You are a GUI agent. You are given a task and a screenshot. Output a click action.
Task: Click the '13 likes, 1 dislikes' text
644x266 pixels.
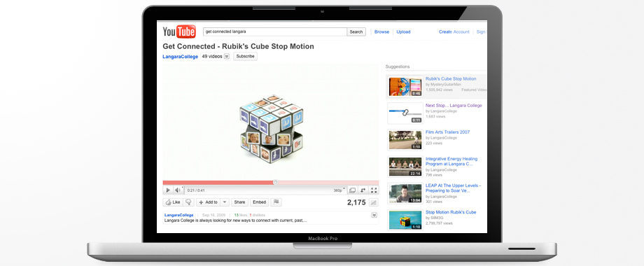[250, 215]
